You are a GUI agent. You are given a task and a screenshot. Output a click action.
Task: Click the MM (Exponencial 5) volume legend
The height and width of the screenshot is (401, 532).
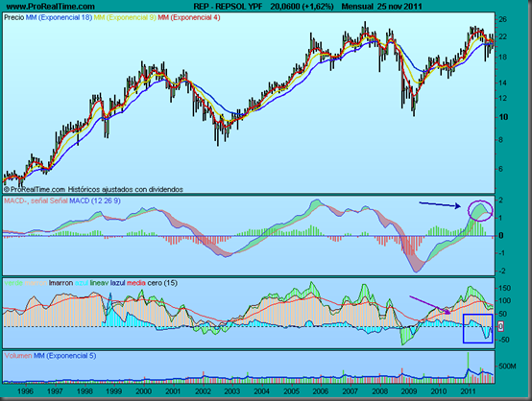[x=64, y=356]
